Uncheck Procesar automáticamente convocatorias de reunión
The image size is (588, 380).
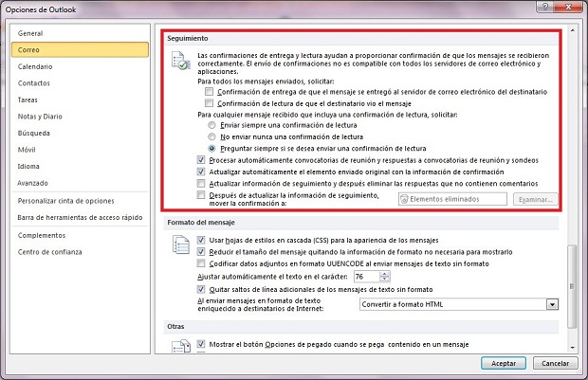[x=201, y=160]
